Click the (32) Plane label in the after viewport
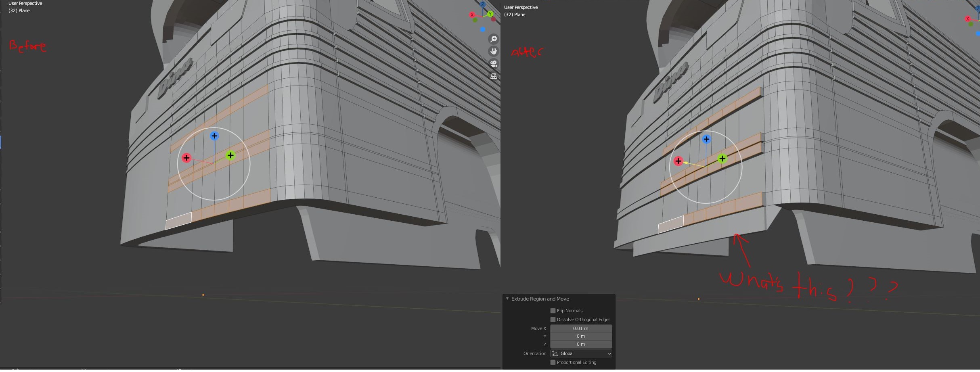980x372 pixels. coord(515,15)
